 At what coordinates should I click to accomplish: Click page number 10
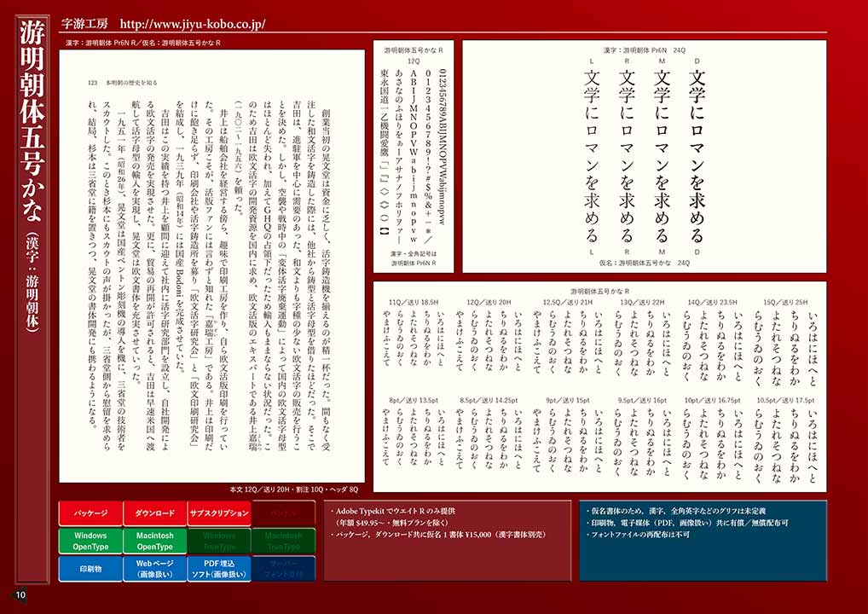[20, 595]
